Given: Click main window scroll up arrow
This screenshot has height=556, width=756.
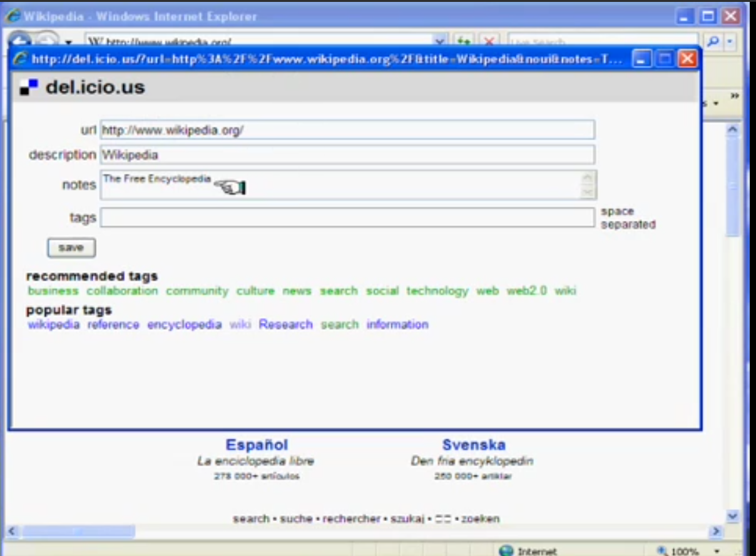Looking at the screenshot, I should (733, 129).
